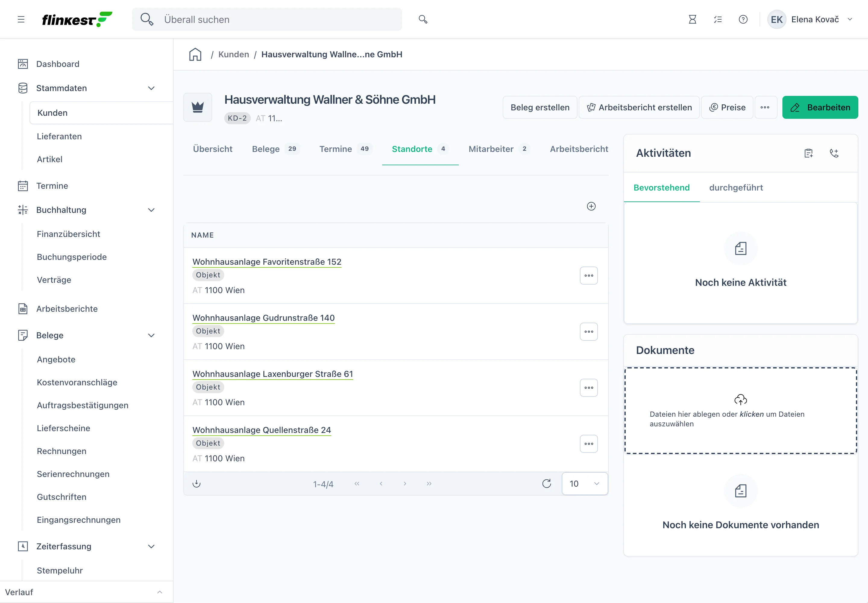Download the Standorte table export
The height and width of the screenshot is (603, 868).
click(197, 484)
